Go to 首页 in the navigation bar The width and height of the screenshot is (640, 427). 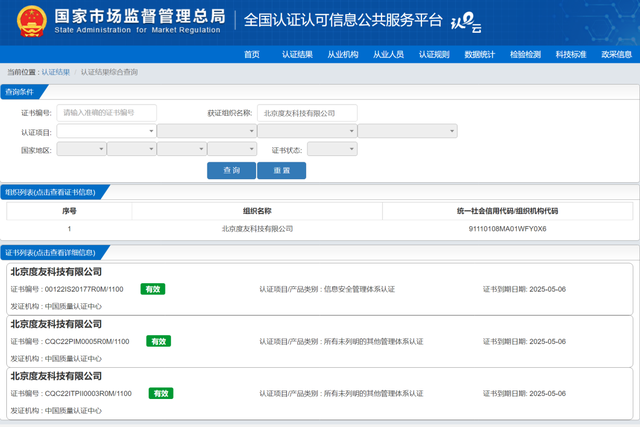(252, 54)
